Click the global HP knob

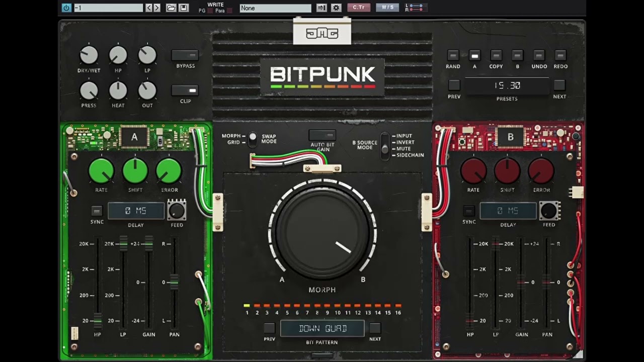pyautogui.click(x=118, y=55)
